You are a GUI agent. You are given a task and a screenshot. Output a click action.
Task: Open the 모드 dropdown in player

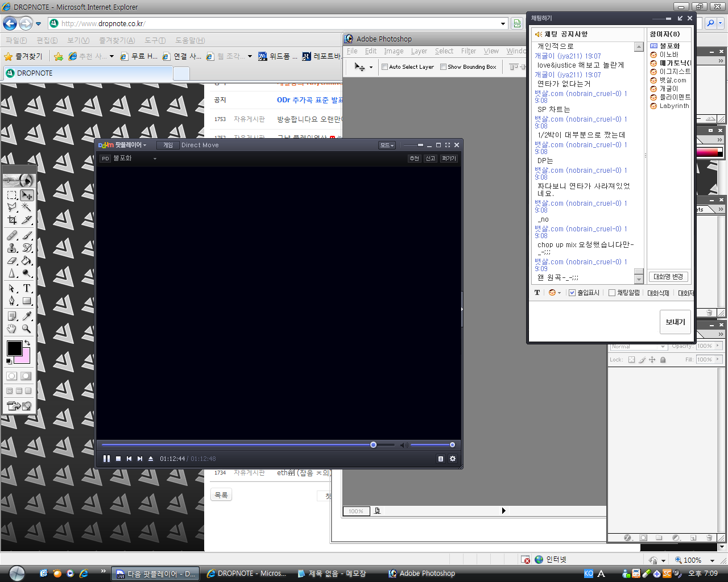point(387,145)
